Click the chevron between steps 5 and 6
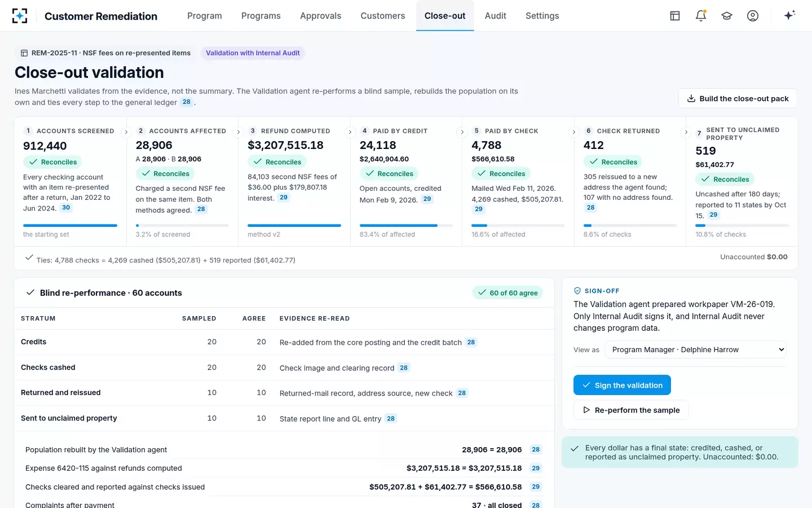Screen dimensions: 812x508 [574, 132]
